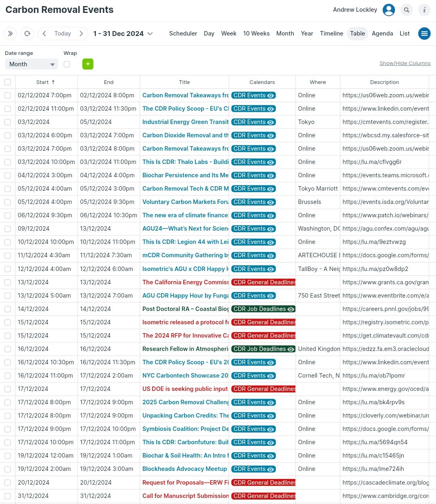Switch to Scheduler view
The height and width of the screenshot is (504, 436).
click(183, 34)
